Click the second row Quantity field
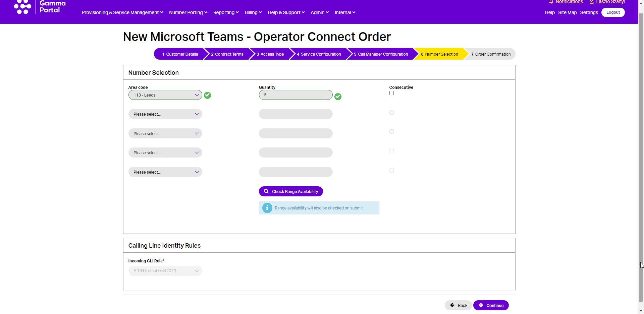 point(296,114)
